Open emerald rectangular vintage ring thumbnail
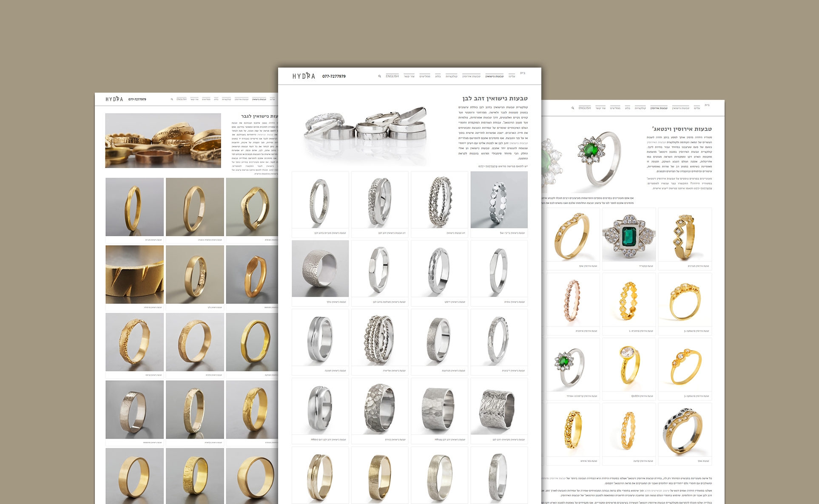819x504 pixels. 628,235
